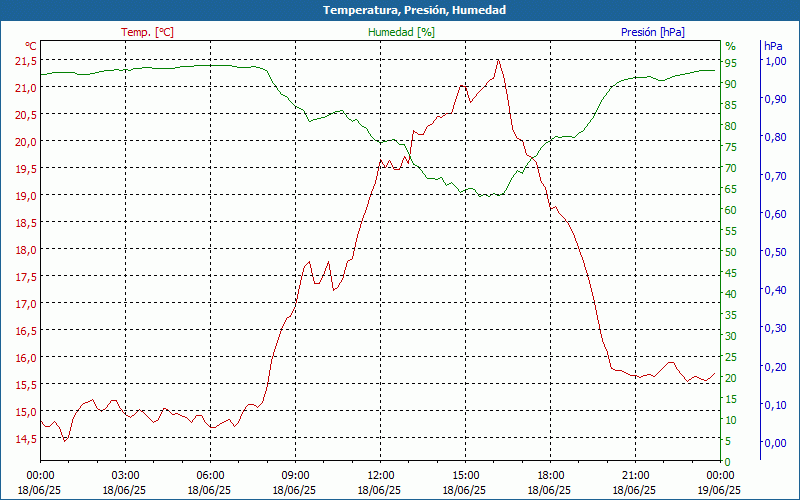Click the '45' humidity axis value
Screen dimensions: 800x500
coord(731,273)
